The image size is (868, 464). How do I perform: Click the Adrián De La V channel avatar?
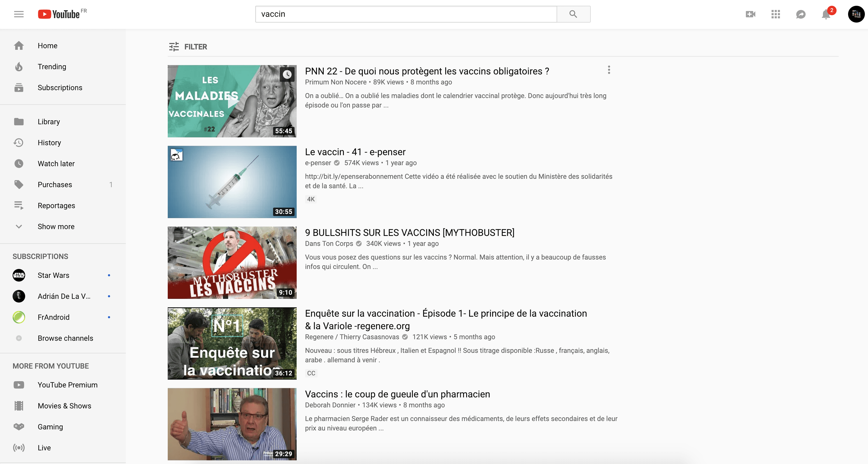19,296
